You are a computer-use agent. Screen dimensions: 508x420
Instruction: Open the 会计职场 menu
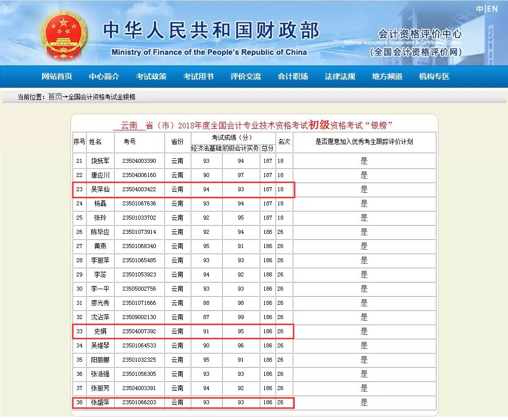tap(292, 77)
